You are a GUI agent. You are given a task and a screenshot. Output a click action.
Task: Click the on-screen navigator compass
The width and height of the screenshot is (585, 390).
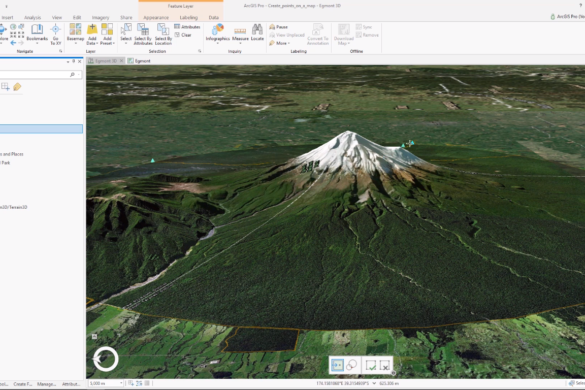pos(106,359)
